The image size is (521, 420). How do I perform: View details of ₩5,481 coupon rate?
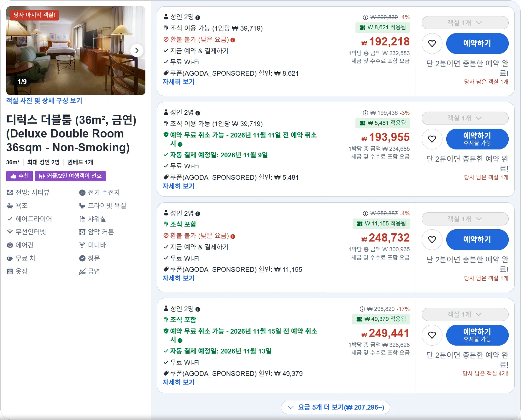point(179,186)
